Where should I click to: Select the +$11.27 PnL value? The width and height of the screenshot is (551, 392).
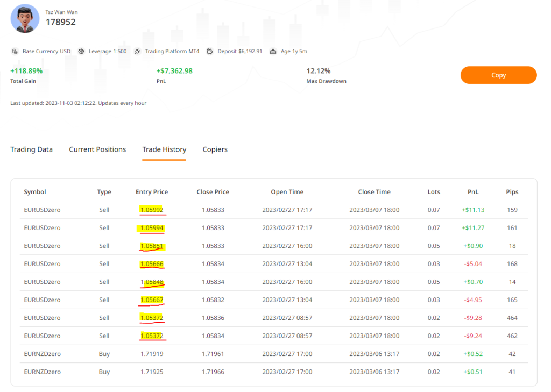coord(472,228)
